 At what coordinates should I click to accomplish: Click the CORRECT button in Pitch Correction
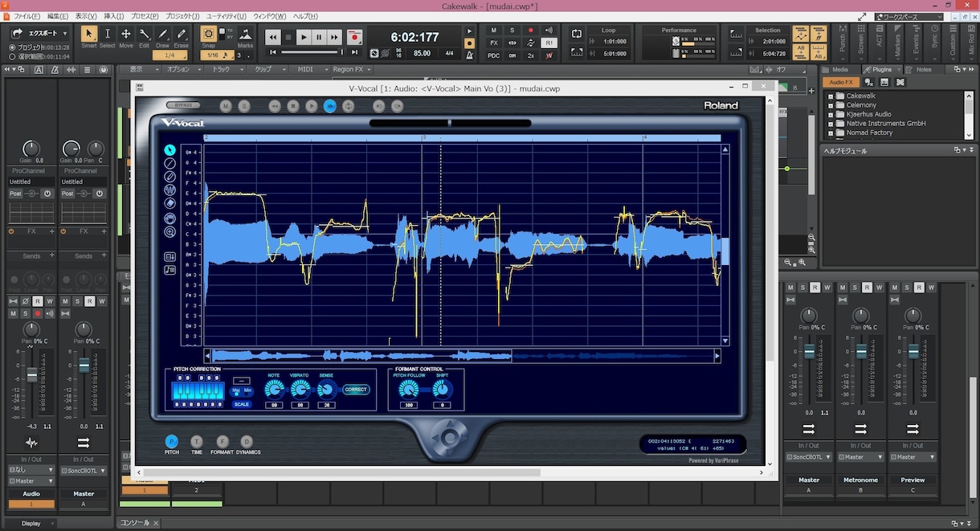point(356,390)
